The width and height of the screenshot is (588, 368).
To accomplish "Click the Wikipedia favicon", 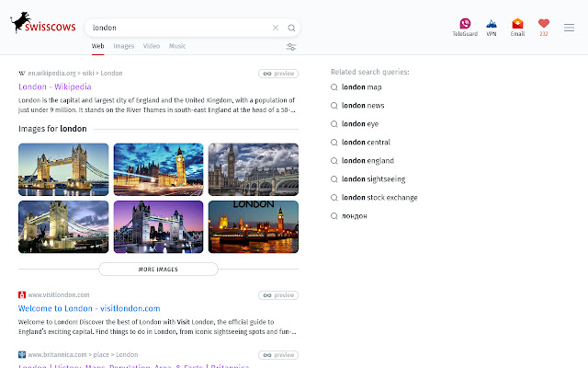I will [x=22, y=74].
